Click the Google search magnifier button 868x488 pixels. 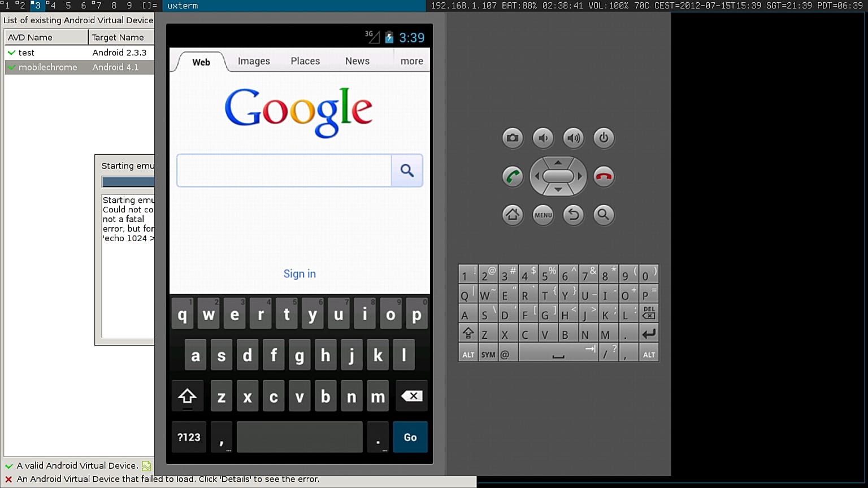coord(407,170)
